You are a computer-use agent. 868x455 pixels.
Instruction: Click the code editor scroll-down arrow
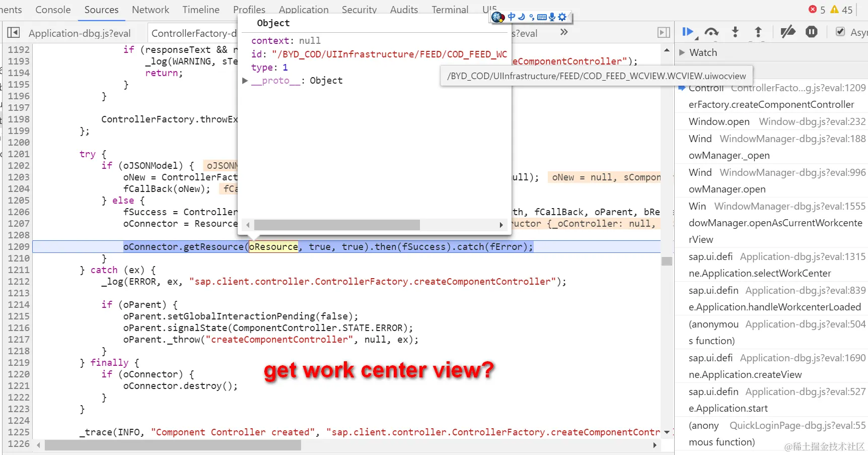[667, 432]
